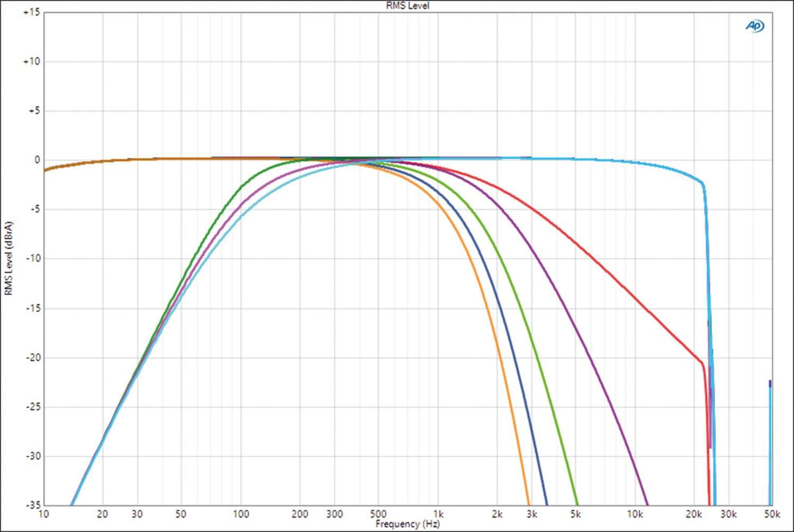This screenshot has width=794, height=532.
Task: Click the '-5' y-axis value
Action: [34, 209]
